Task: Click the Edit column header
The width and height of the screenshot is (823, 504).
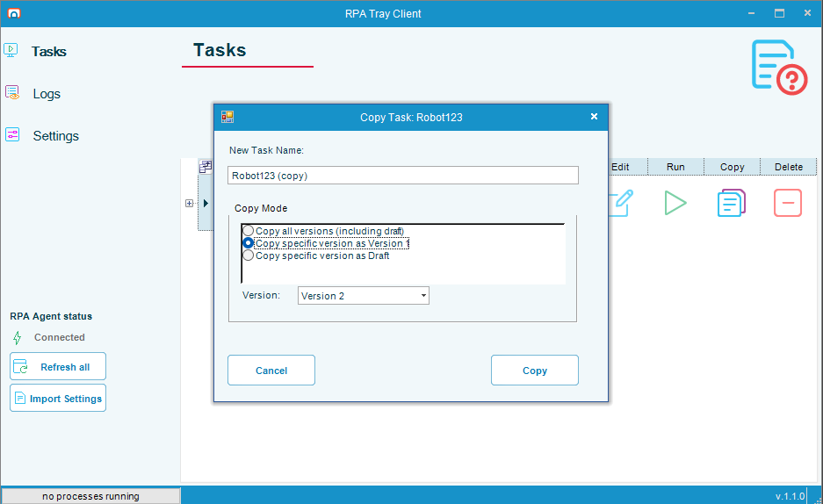Action: [628, 167]
